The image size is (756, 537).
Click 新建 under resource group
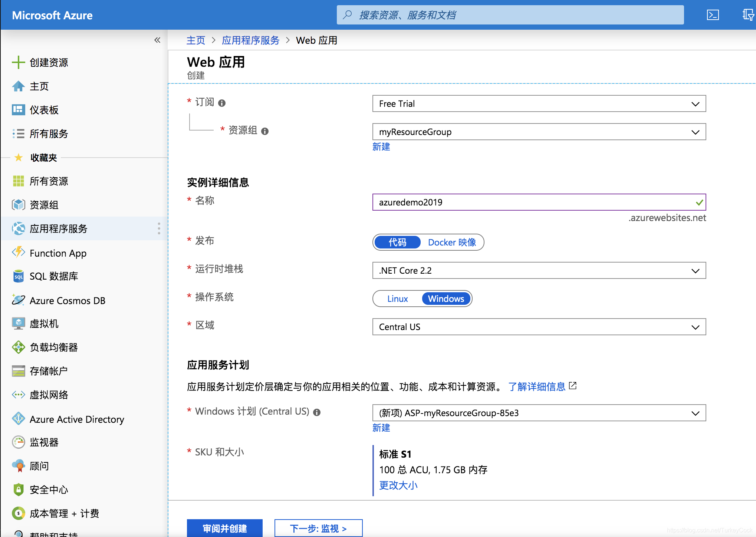381,147
